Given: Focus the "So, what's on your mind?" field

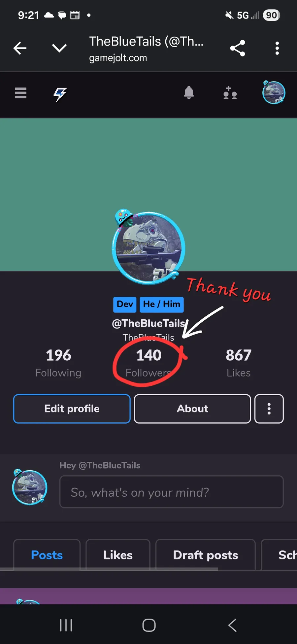Looking at the screenshot, I should pyautogui.click(x=171, y=492).
